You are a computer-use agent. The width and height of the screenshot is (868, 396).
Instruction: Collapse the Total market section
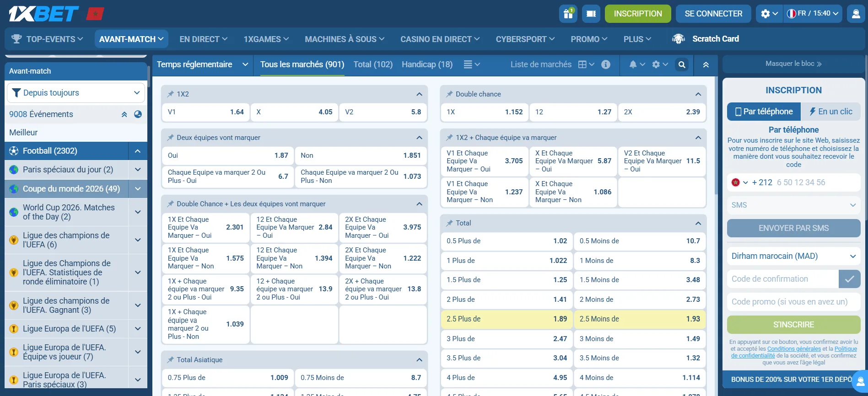coord(698,223)
